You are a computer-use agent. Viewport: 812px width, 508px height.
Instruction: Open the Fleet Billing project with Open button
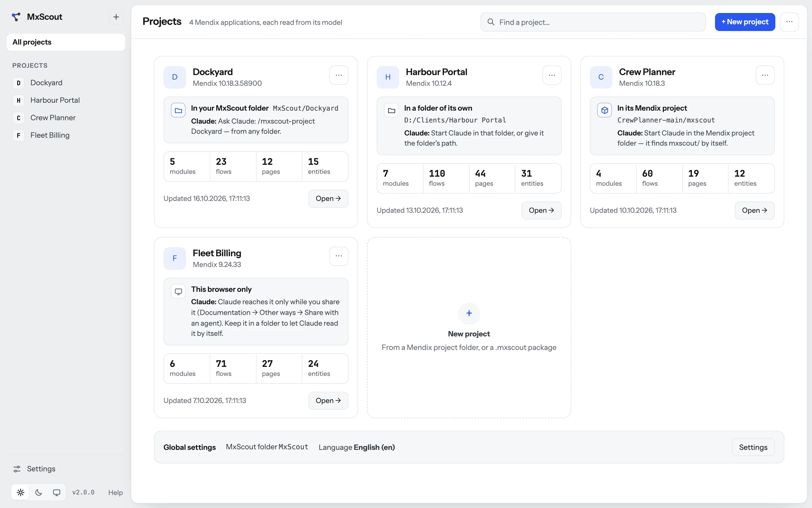[328, 400]
